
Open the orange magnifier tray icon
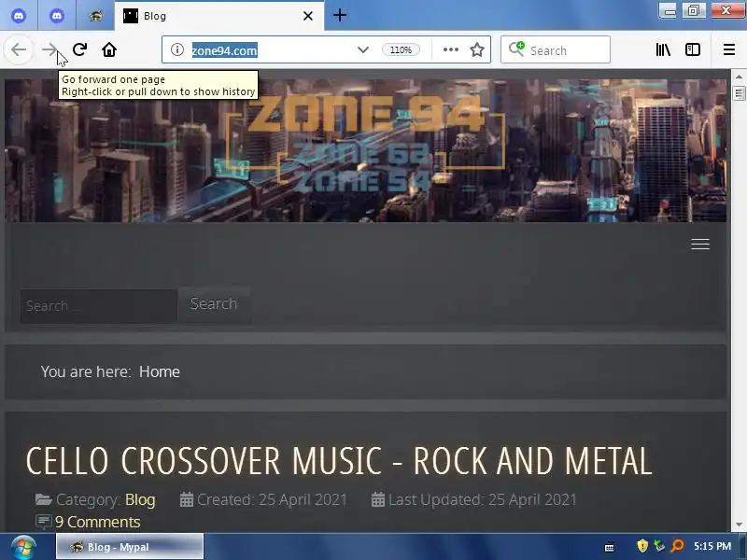677,546
